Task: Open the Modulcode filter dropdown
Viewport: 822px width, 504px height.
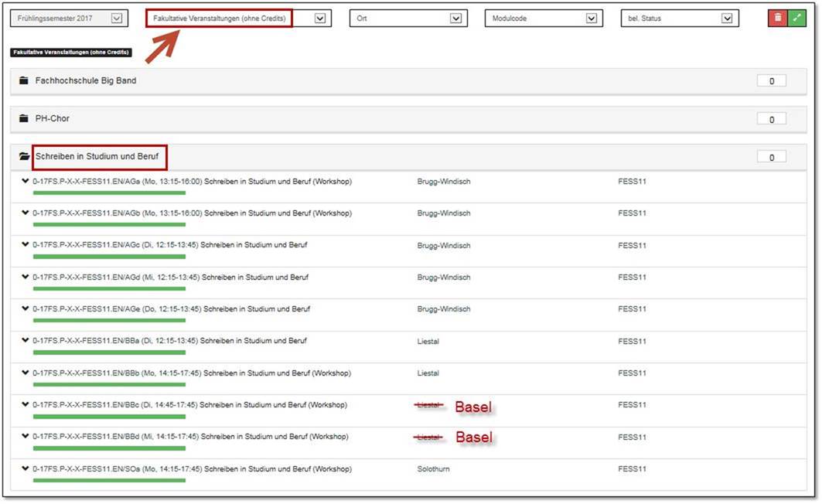Action: pyautogui.click(x=544, y=19)
